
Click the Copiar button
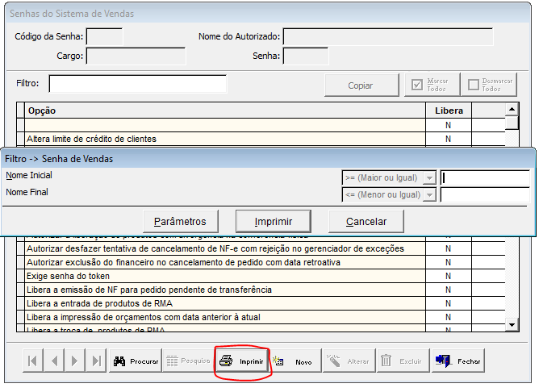(x=360, y=85)
